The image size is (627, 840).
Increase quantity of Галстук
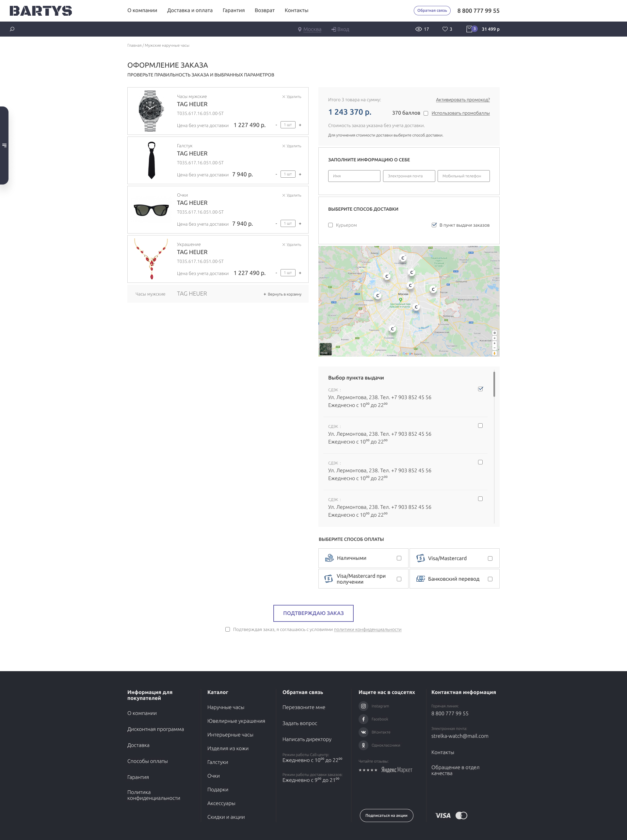click(300, 174)
